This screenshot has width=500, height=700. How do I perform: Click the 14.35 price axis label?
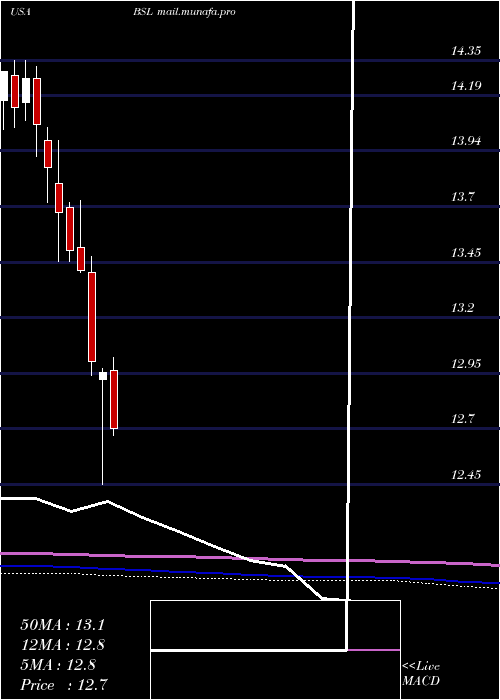tap(467, 51)
